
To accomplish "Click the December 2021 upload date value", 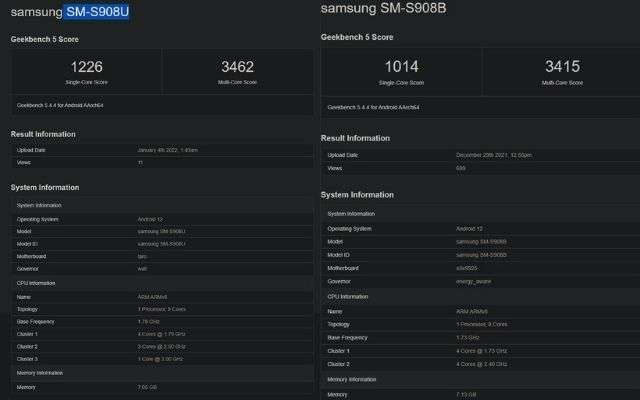I will (x=494, y=155).
